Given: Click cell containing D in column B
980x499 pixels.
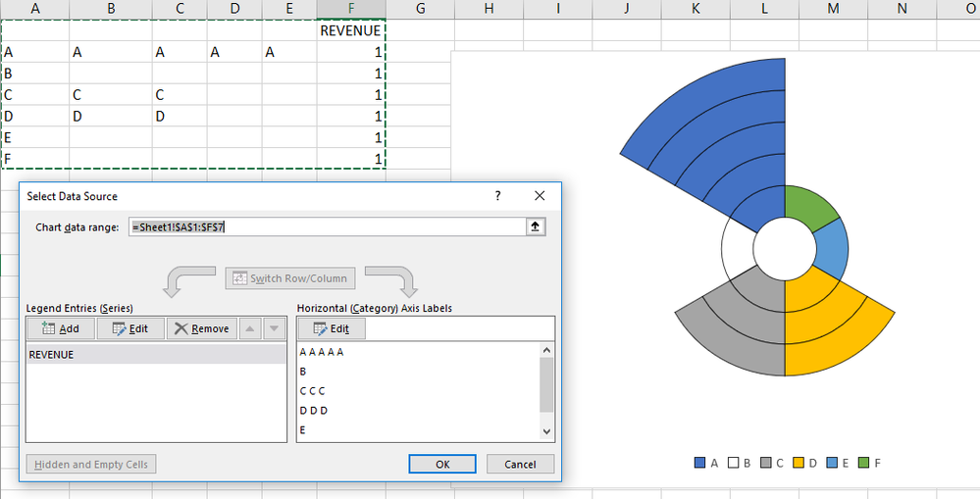Looking at the screenshot, I should click(111, 116).
